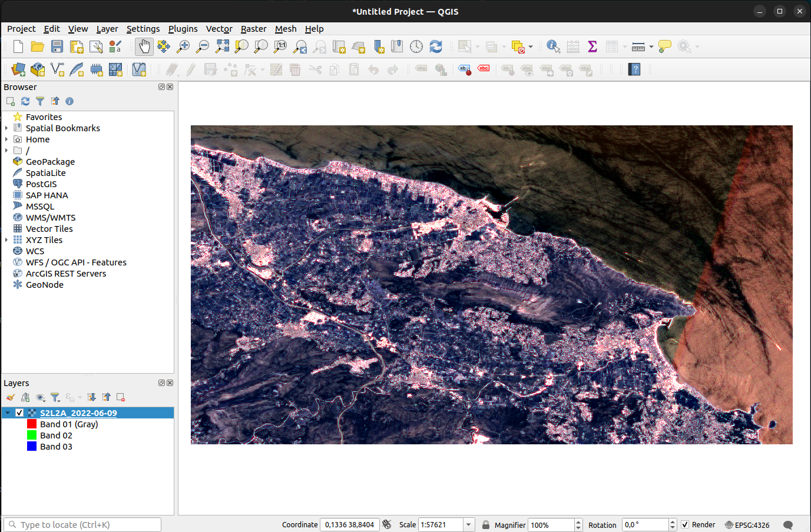This screenshot has height=532, width=811.
Task: Open the Scale dropdown list
Action: (469, 524)
